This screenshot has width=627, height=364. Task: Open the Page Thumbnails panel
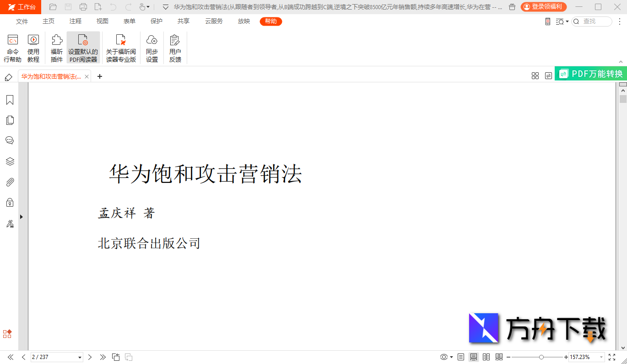point(10,119)
